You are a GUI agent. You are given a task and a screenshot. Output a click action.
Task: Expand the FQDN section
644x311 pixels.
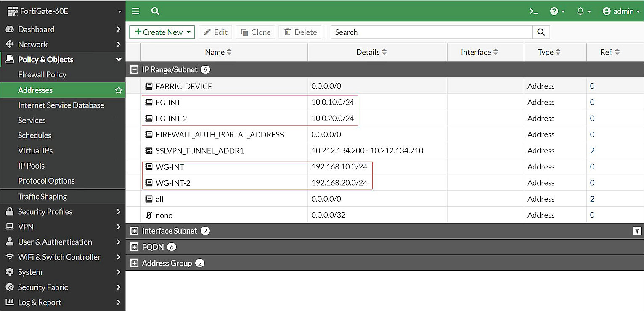135,247
